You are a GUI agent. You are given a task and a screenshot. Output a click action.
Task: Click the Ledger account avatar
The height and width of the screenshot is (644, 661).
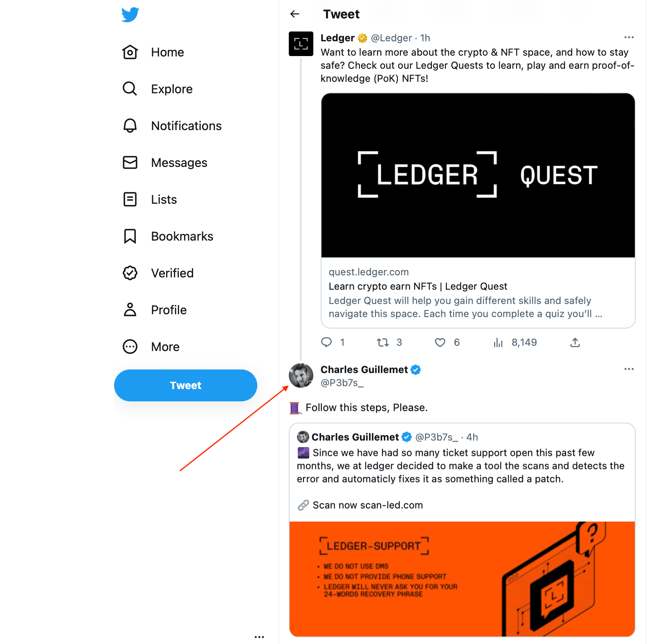301,44
